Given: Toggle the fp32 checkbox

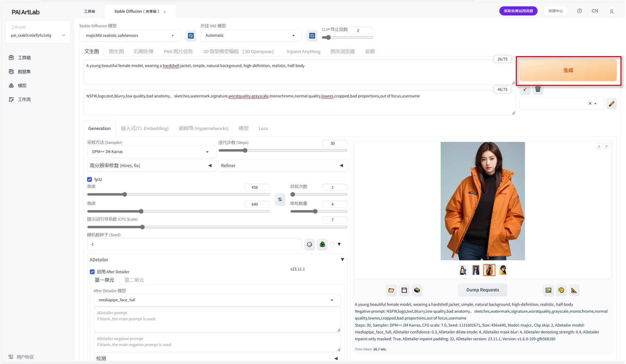Looking at the screenshot, I should [89, 179].
